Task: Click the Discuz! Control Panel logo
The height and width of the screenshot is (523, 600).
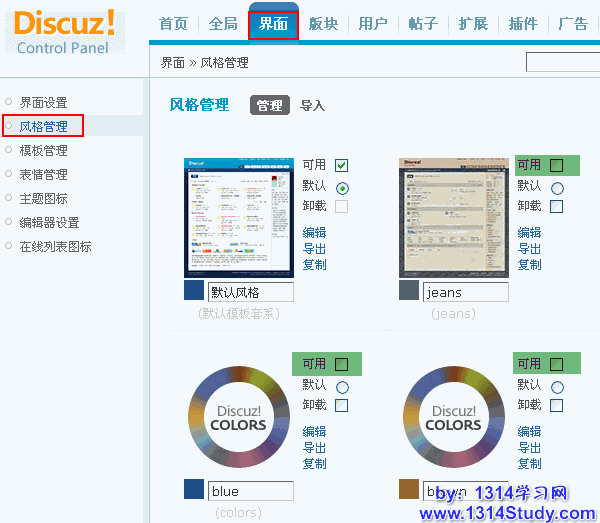Action: click(65, 31)
